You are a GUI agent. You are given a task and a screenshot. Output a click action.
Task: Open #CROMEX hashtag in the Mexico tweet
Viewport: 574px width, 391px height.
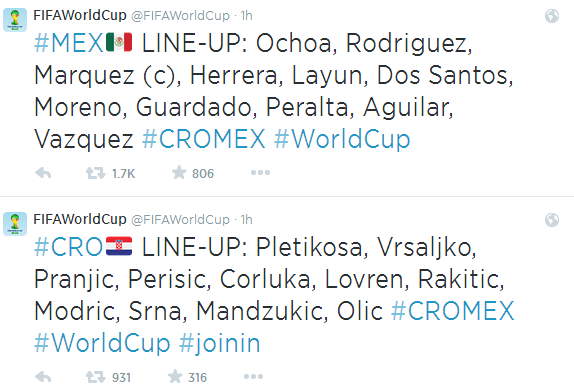pyautogui.click(x=204, y=139)
